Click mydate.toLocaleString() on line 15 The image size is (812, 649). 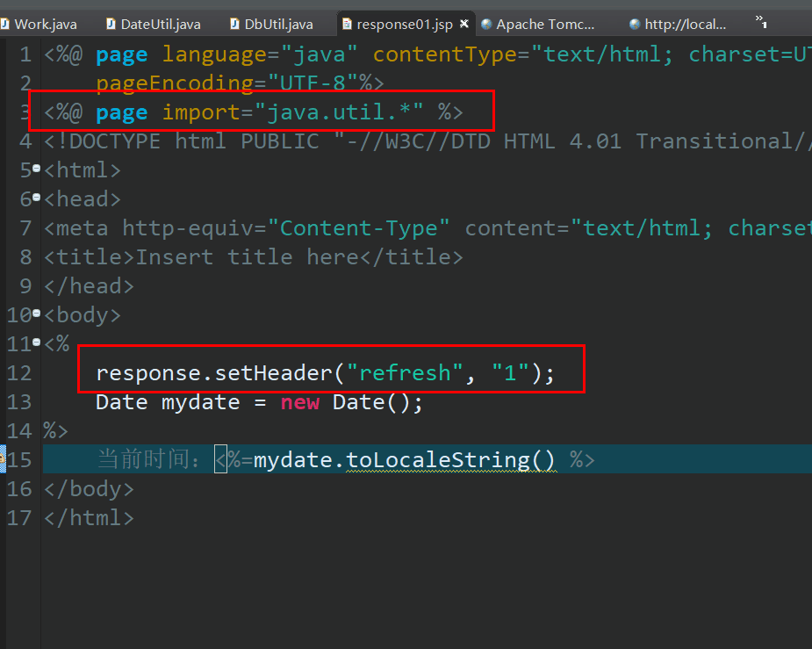coord(404,460)
